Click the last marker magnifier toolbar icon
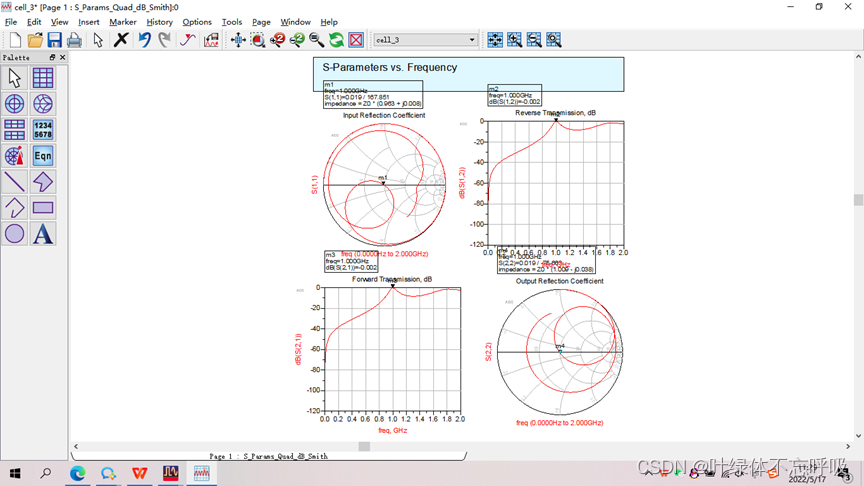Image resolution: width=864 pixels, height=486 pixels. coord(554,40)
